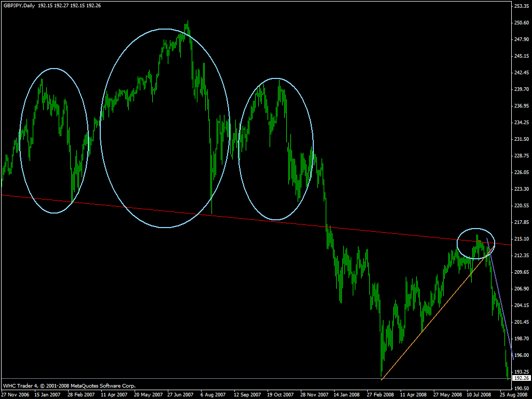
Task: Click the 15 Jan 2007 date label
Action: tap(47, 395)
